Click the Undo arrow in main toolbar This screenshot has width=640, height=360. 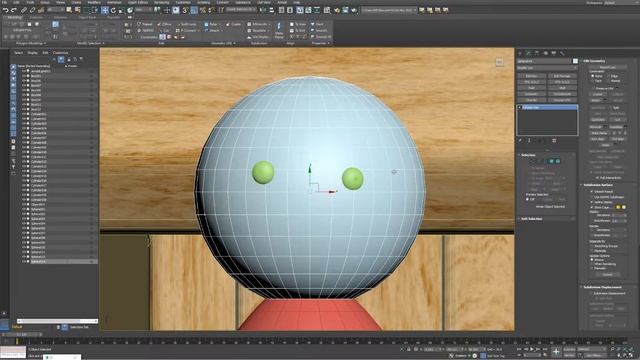point(6,10)
